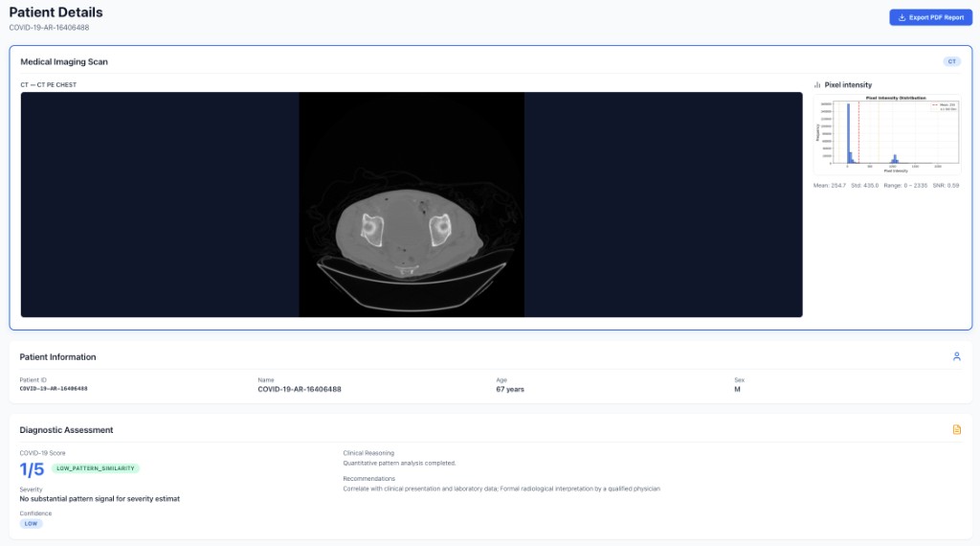Click the SNR: 0.59 statistic
This screenshot has height=546, width=980.
[946, 186]
